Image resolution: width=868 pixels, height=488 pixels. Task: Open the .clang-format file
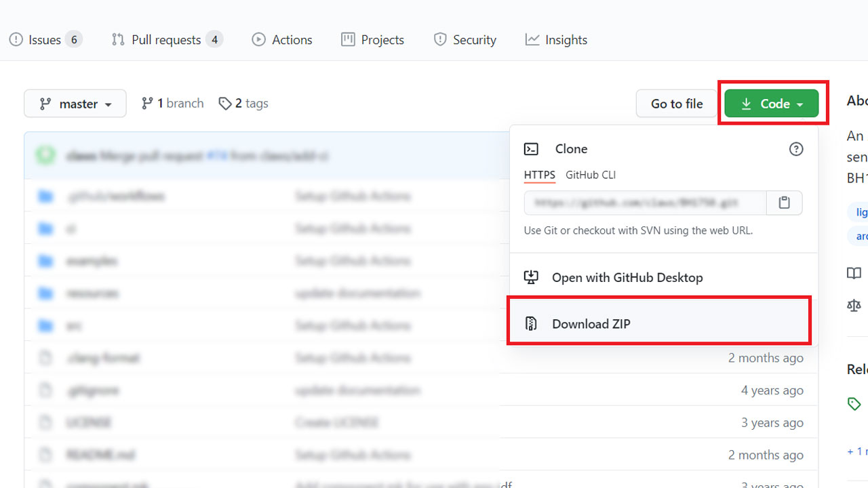coord(103,358)
